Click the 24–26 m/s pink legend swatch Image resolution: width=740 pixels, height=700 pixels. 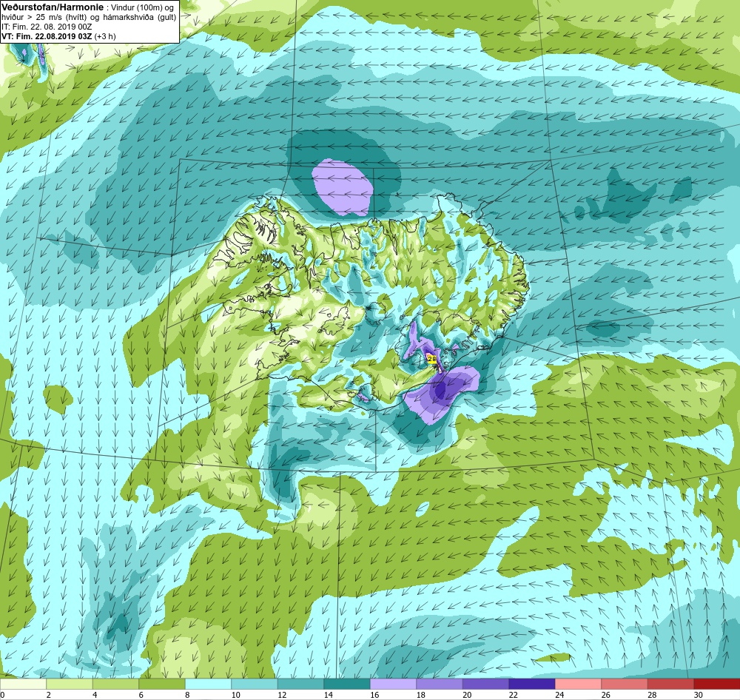(x=578, y=684)
